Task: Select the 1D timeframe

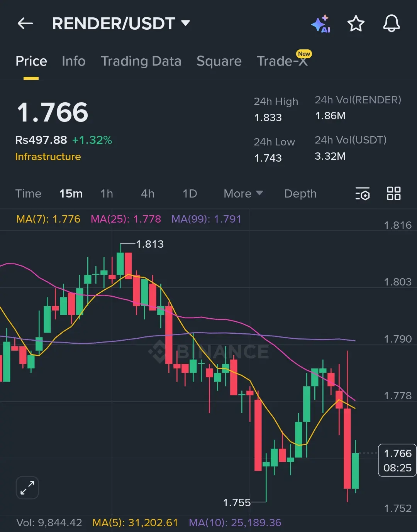Action: (190, 194)
